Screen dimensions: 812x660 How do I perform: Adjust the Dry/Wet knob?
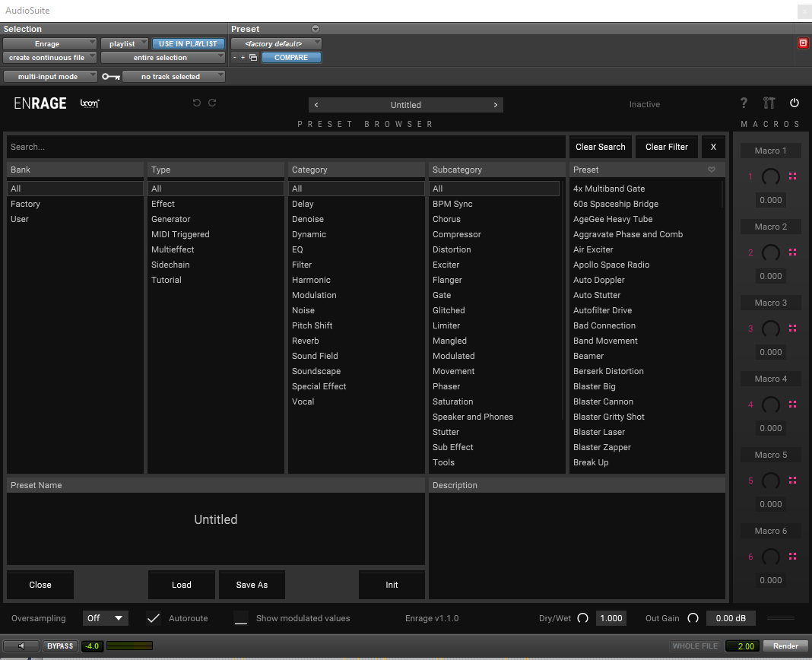[x=582, y=618]
